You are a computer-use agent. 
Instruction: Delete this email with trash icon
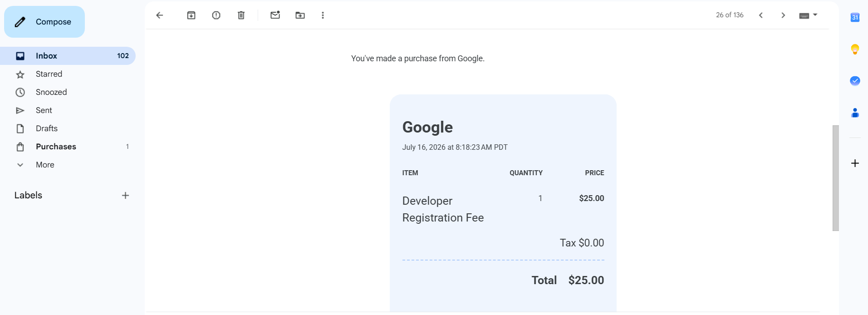coord(241,15)
